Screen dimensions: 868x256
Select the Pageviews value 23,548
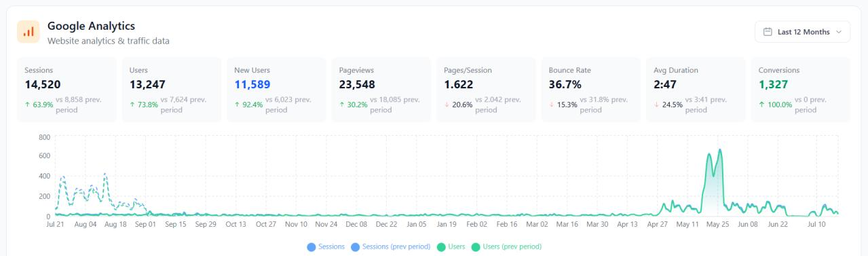coord(358,85)
